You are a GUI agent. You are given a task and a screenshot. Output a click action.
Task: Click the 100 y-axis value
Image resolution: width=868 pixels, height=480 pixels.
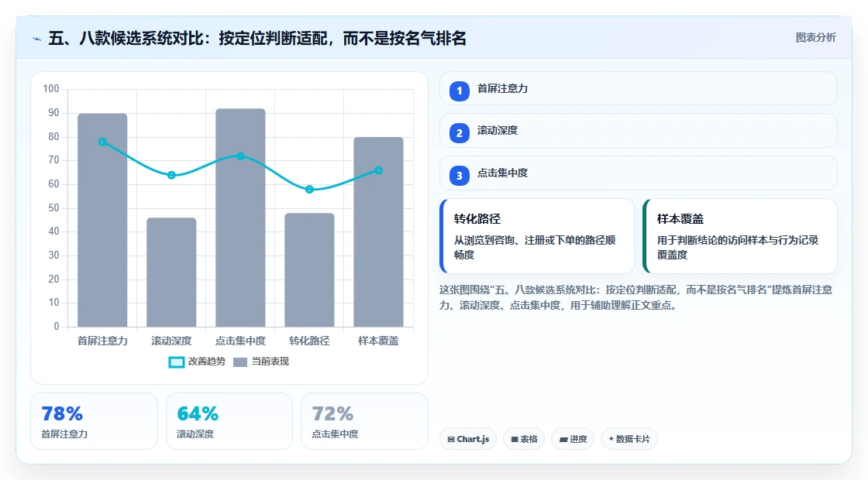click(x=51, y=89)
